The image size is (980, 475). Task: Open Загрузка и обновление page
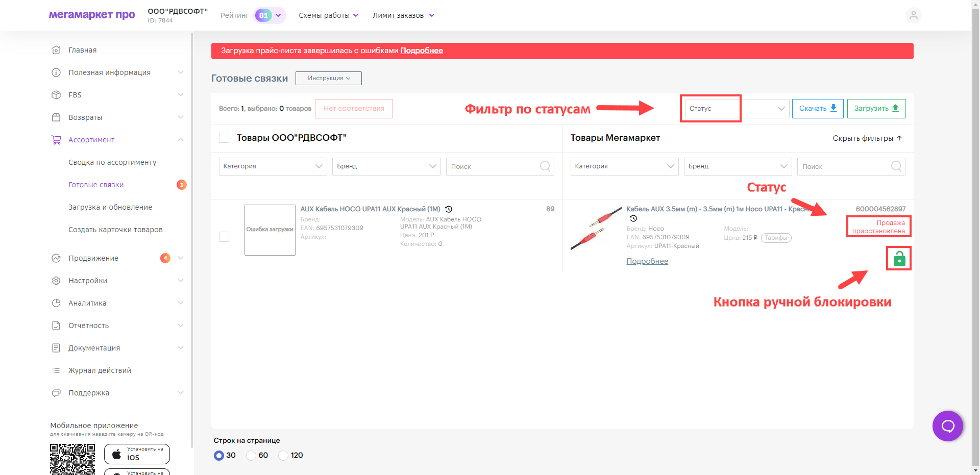(110, 207)
